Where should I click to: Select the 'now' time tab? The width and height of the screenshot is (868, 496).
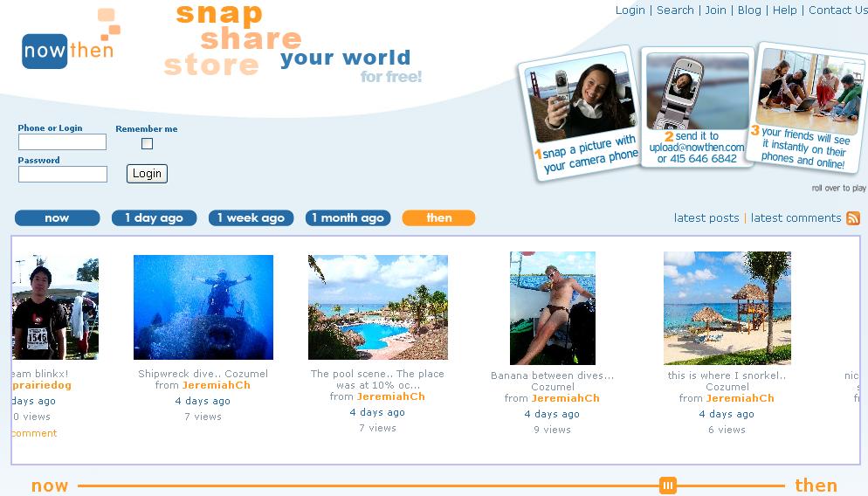(x=57, y=218)
